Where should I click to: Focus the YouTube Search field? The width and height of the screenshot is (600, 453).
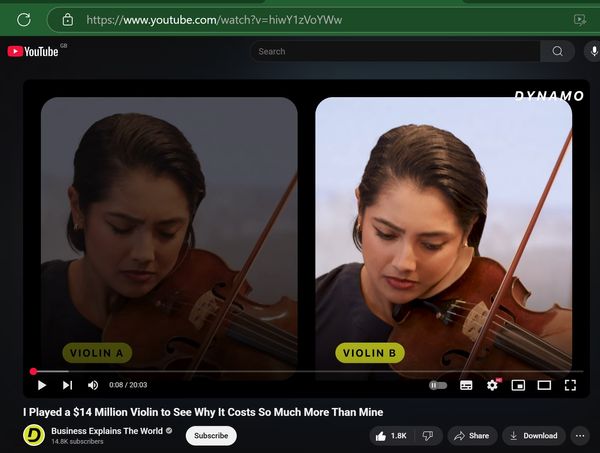[x=395, y=51]
